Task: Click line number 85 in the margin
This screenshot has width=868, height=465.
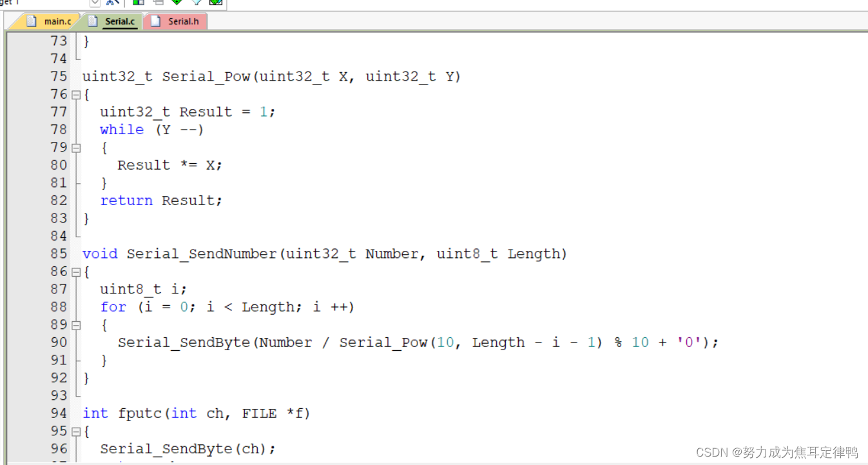Action: tap(59, 253)
